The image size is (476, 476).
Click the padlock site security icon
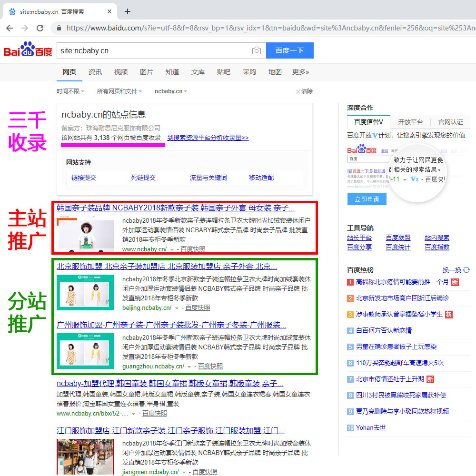pos(59,28)
